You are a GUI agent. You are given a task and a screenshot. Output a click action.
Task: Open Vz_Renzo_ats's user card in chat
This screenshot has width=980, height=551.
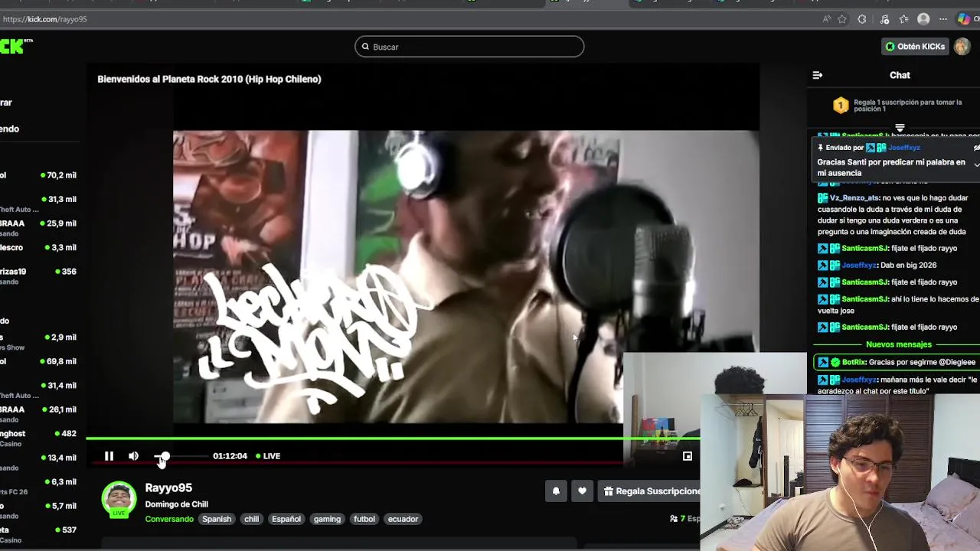pyautogui.click(x=854, y=197)
